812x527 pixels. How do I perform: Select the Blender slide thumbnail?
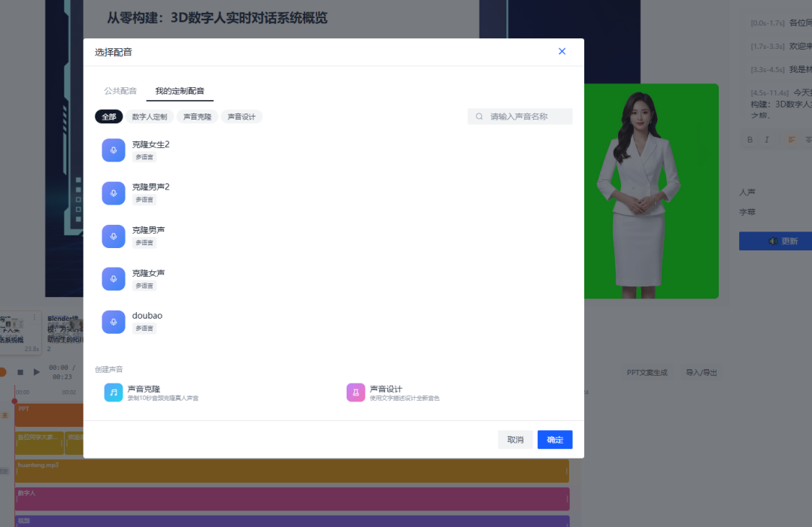65,333
